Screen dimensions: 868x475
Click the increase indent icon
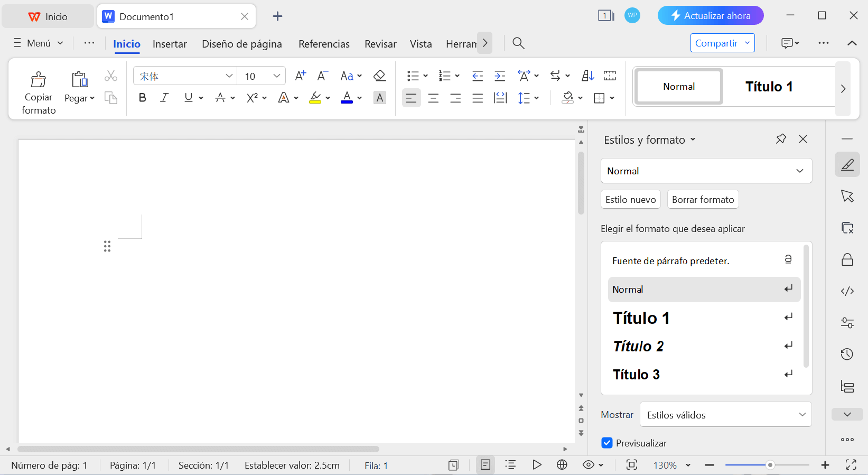(x=500, y=76)
